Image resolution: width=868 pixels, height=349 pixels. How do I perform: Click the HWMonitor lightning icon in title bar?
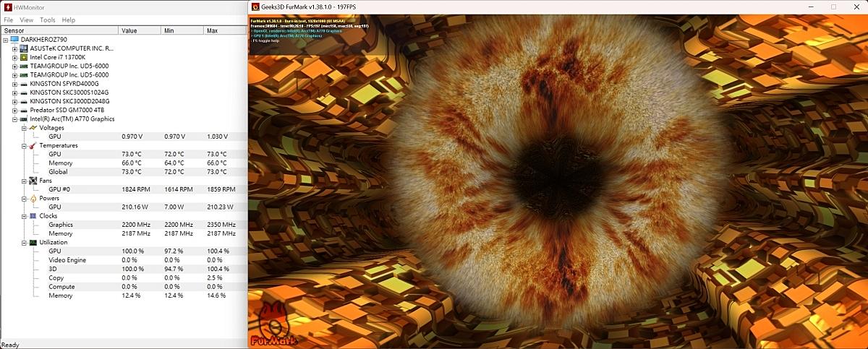(x=7, y=7)
